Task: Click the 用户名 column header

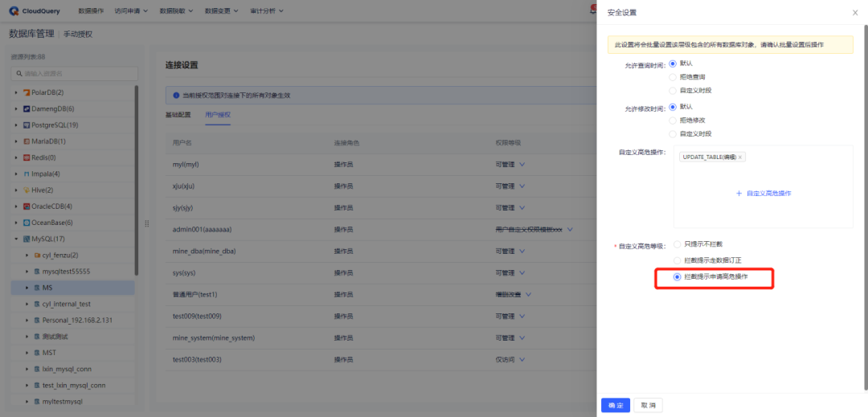Action: (x=182, y=143)
